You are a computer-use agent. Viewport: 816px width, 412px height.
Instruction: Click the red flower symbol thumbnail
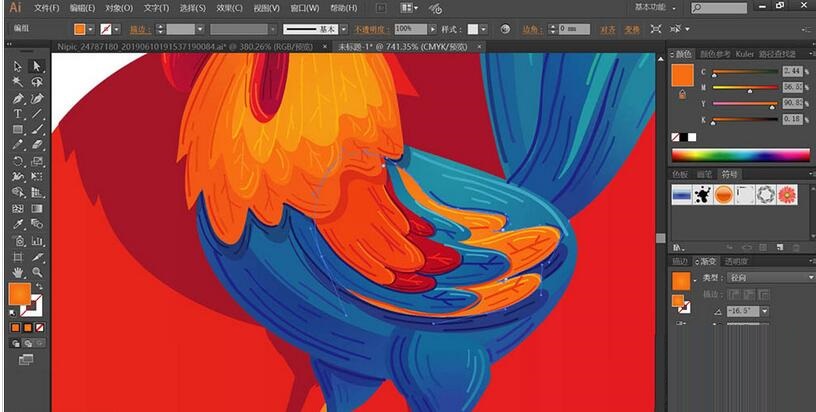[787, 195]
